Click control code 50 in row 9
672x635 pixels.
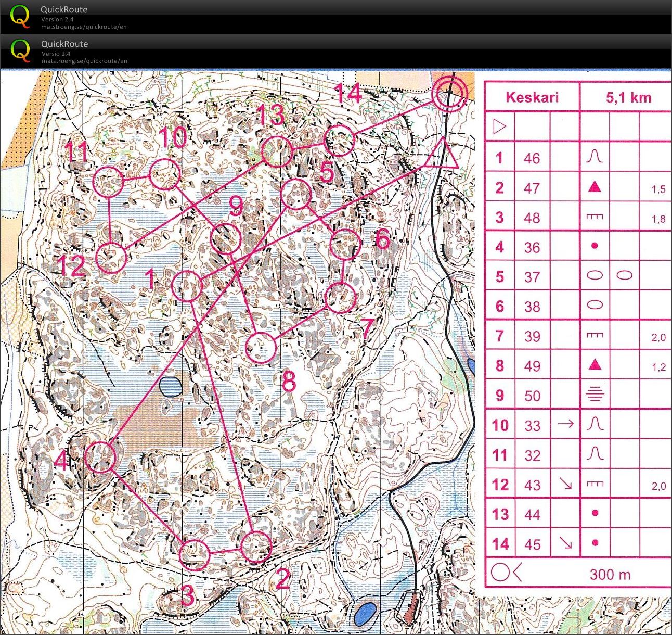(532, 396)
